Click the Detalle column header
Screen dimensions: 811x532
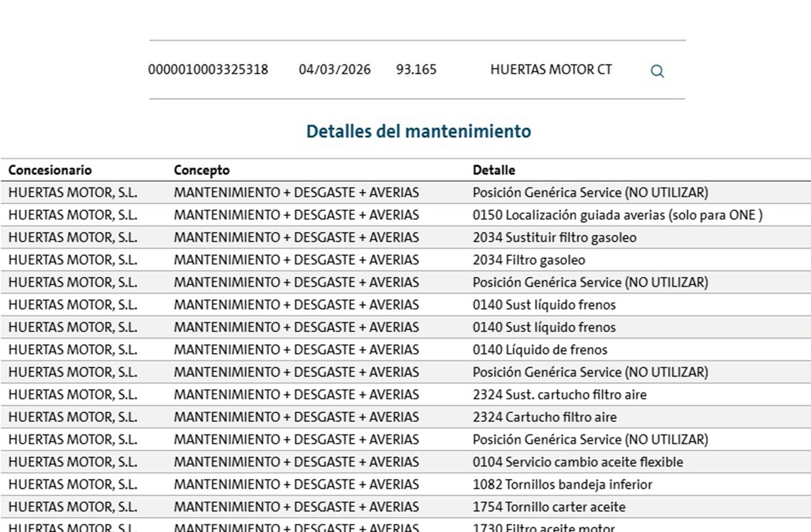click(x=494, y=170)
